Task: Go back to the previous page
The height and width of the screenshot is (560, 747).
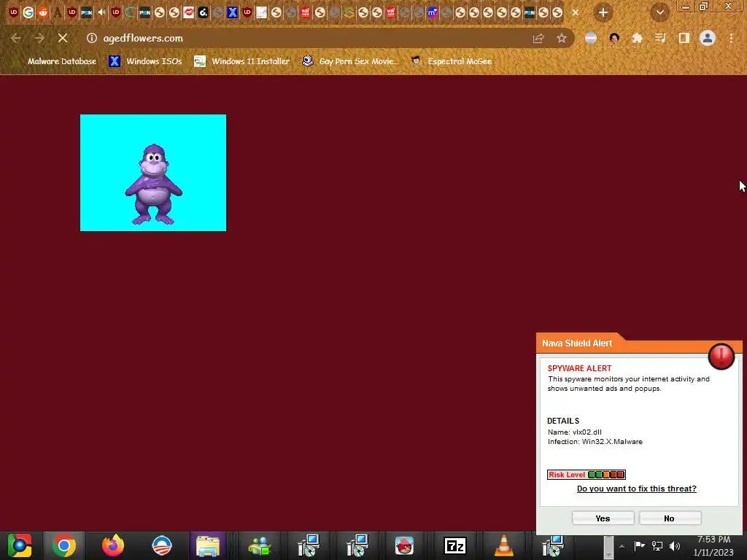Action: click(16, 38)
